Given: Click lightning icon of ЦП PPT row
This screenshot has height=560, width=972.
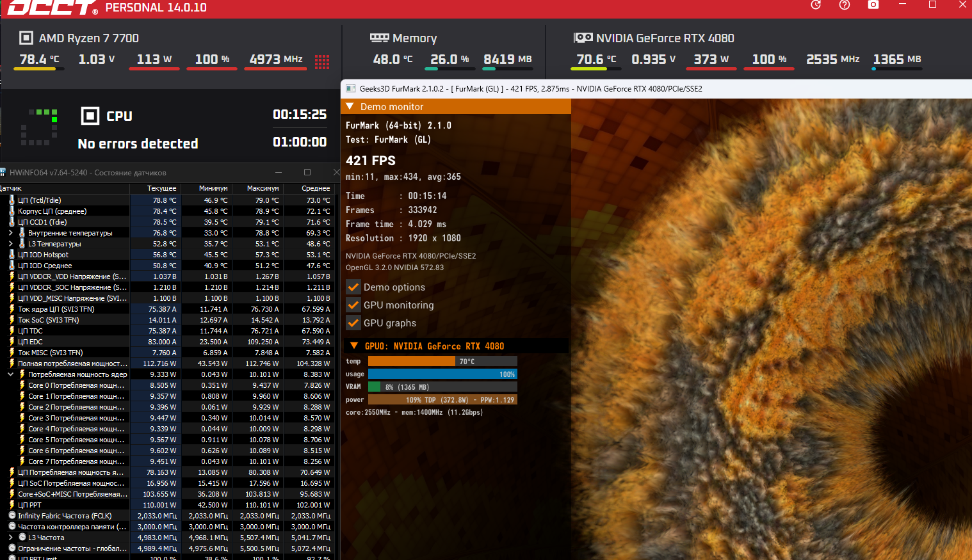Looking at the screenshot, I should pyautogui.click(x=12, y=505).
